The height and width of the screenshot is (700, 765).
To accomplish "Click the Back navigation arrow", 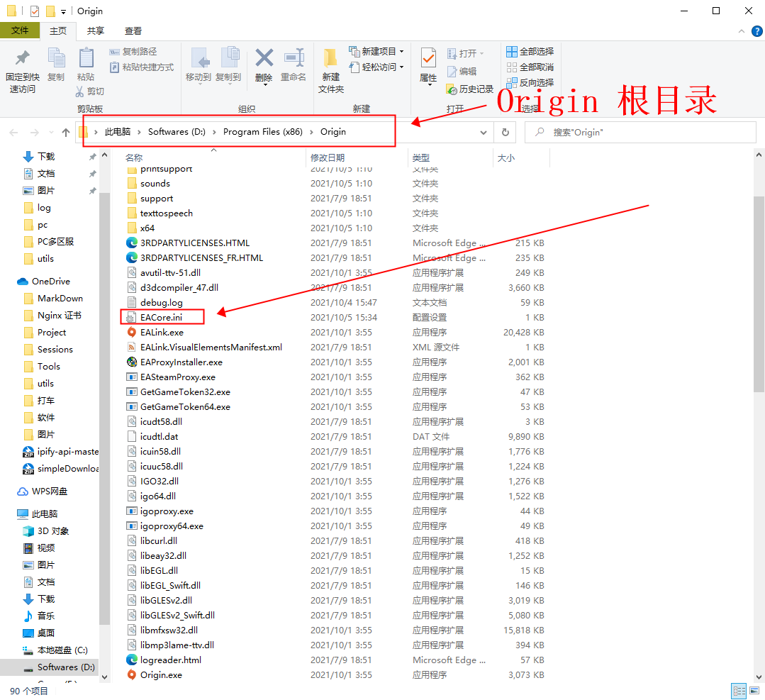I will [x=13, y=133].
